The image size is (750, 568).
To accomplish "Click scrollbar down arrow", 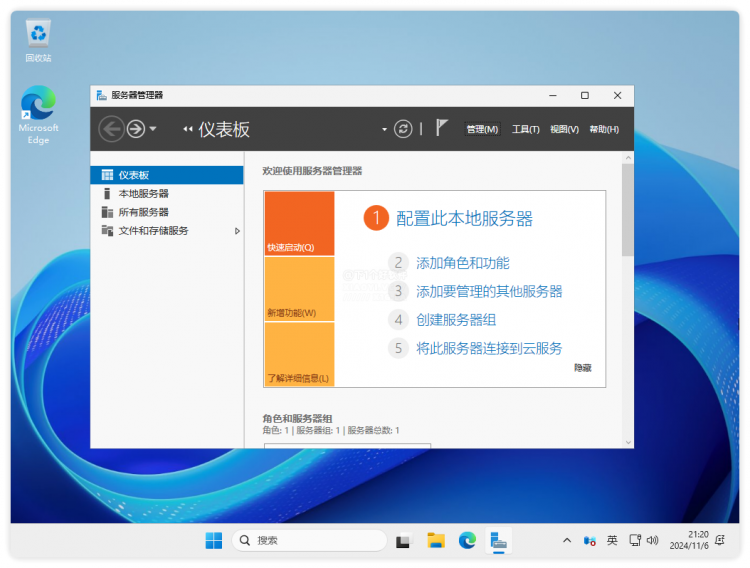I will (628, 443).
